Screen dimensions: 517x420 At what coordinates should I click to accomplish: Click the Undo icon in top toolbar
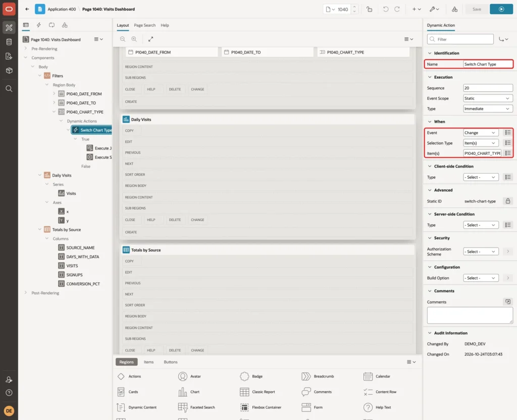point(385,9)
